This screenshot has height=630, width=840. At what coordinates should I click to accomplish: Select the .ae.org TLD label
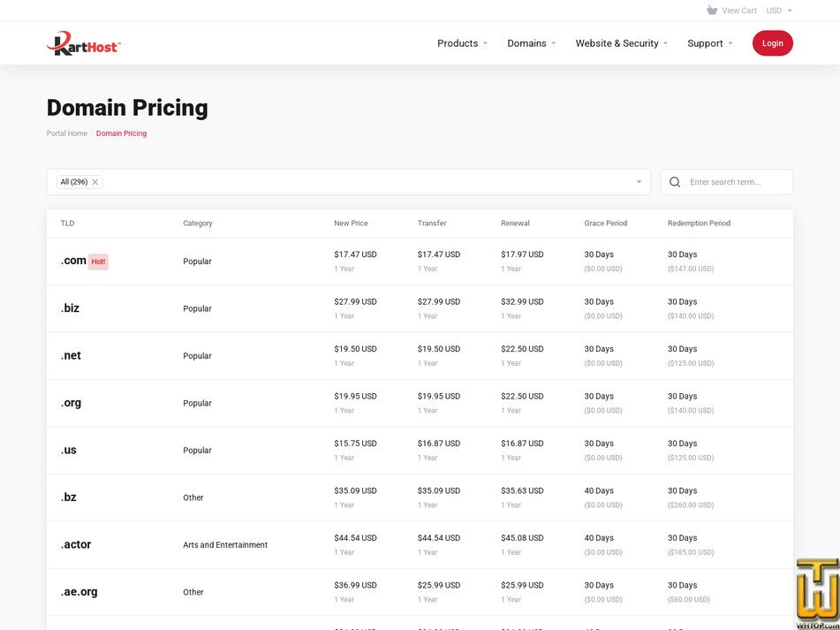[x=79, y=592]
